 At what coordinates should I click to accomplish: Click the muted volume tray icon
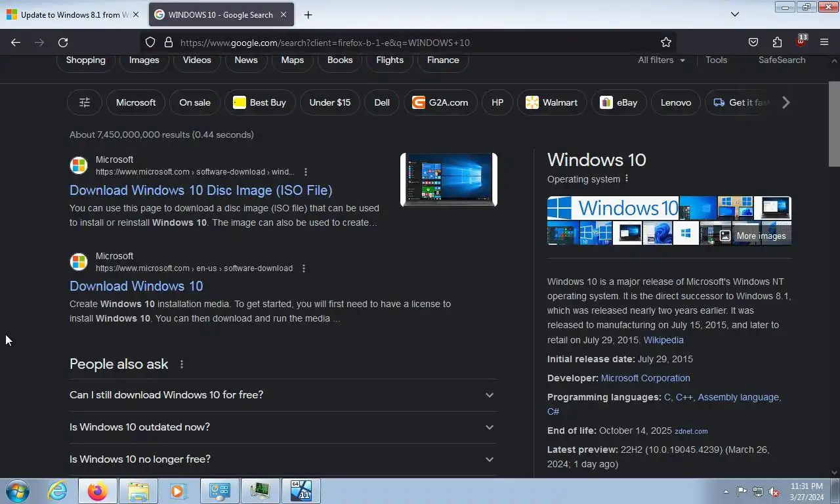[774, 492]
